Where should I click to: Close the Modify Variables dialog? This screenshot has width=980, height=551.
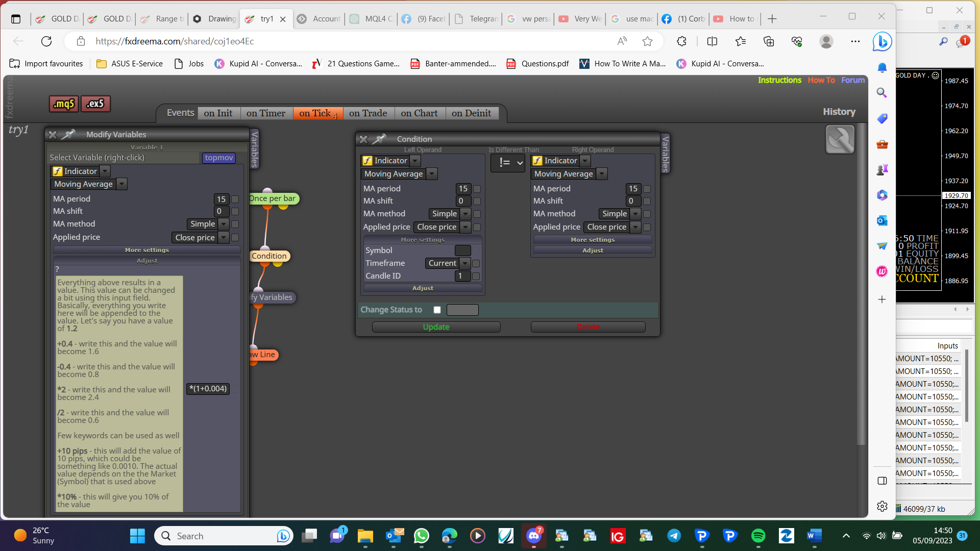pos(52,135)
